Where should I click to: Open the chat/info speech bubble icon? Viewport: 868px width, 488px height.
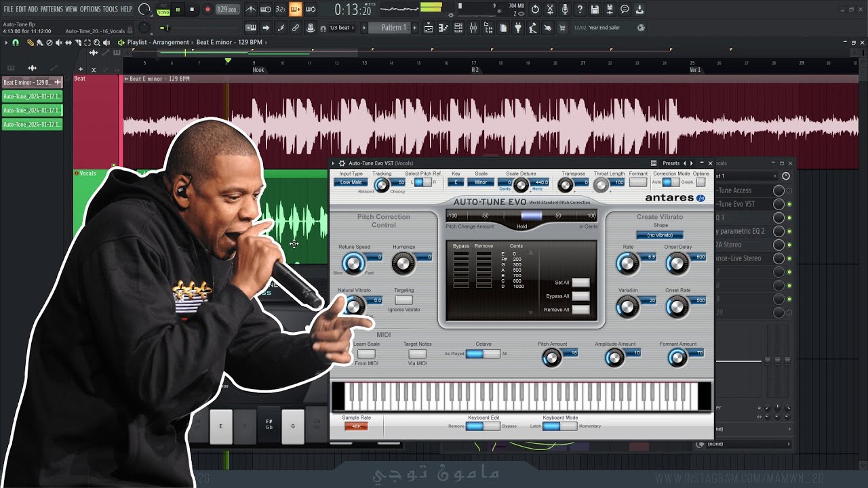tap(625, 9)
